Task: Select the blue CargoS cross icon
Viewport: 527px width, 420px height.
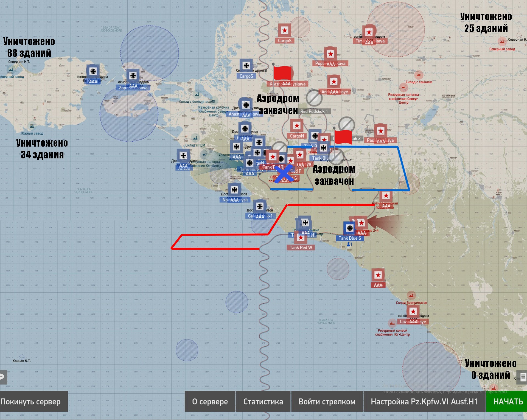Action: tap(246, 66)
